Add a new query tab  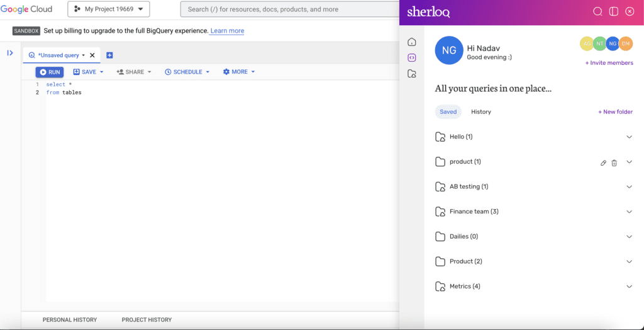pyautogui.click(x=109, y=55)
